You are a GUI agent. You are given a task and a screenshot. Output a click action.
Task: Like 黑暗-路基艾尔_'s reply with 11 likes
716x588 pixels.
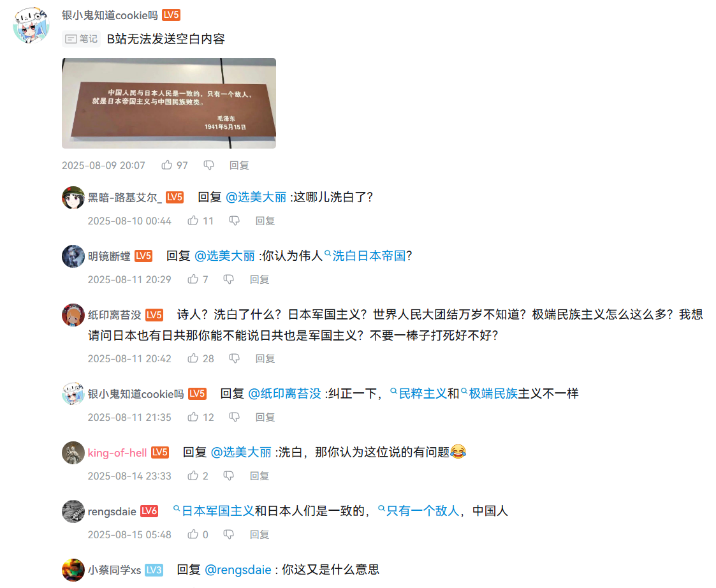point(193,221)
